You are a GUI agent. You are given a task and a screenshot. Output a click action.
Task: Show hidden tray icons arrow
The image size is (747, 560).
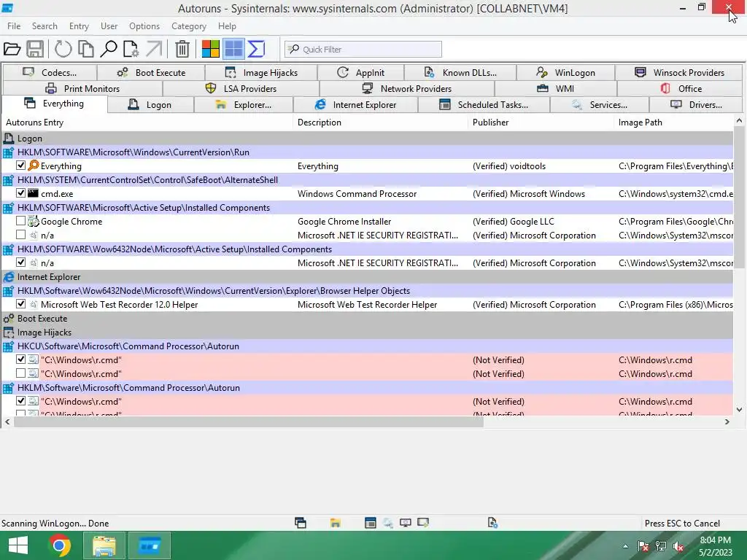click(625, 546)
